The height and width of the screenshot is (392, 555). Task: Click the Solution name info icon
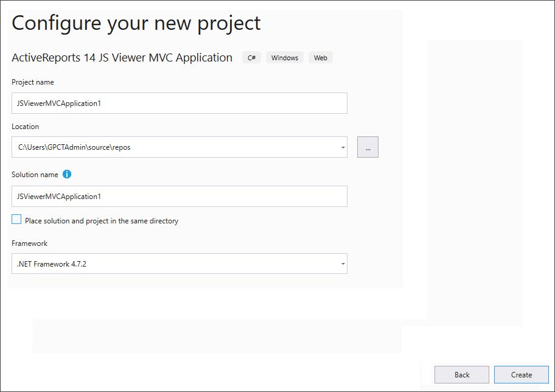pos(67,174)
